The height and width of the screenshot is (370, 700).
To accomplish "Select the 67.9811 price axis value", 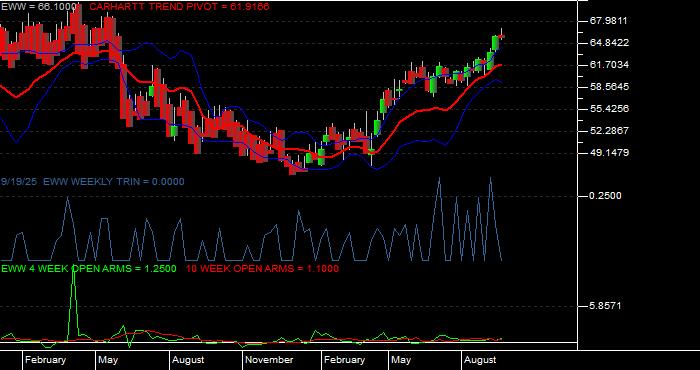I will click(608, 21).
